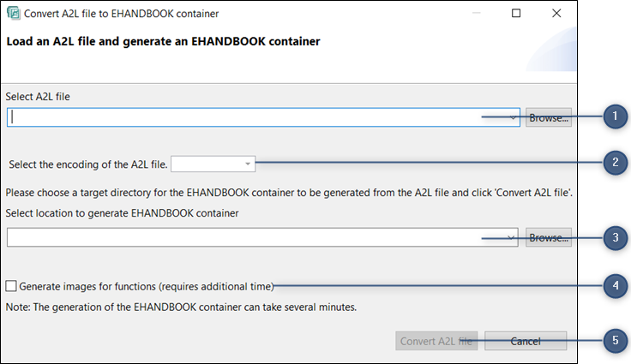This screenshot has width=631, height=364.
Task: Click callout marker number 5
Action: [x=616, y=341]
